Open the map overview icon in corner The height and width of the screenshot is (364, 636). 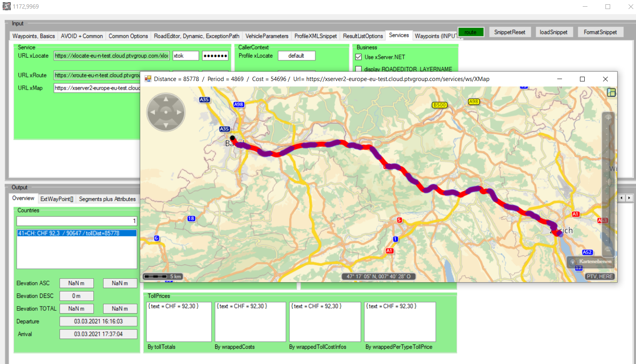pyautogui.click(x=611, y=92)
